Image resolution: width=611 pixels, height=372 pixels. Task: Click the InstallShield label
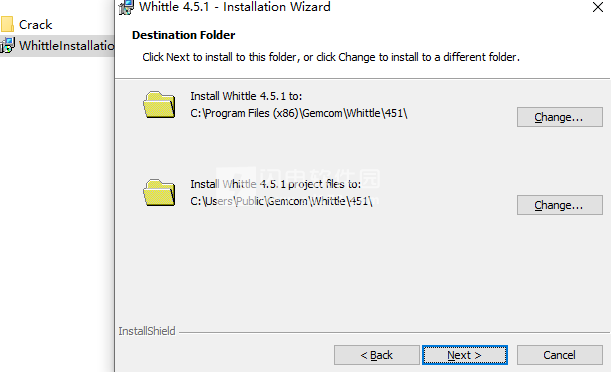click(x=147, y=331)
